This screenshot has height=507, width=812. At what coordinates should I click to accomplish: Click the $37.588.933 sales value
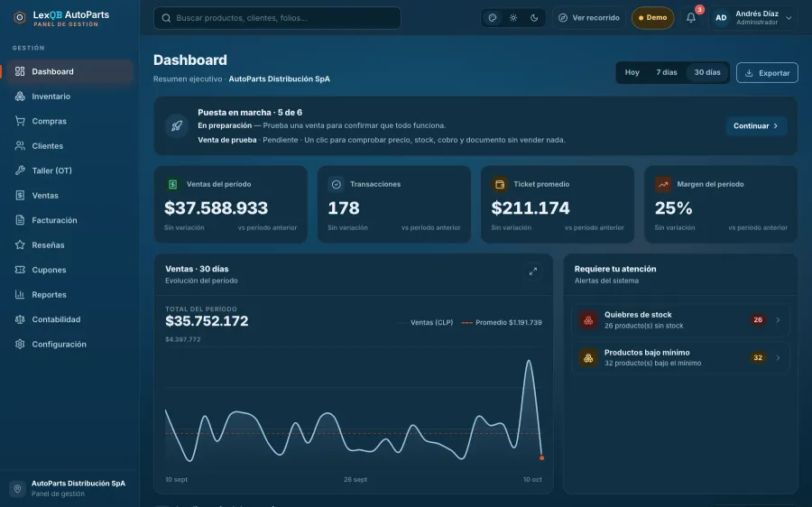[216, 208]
